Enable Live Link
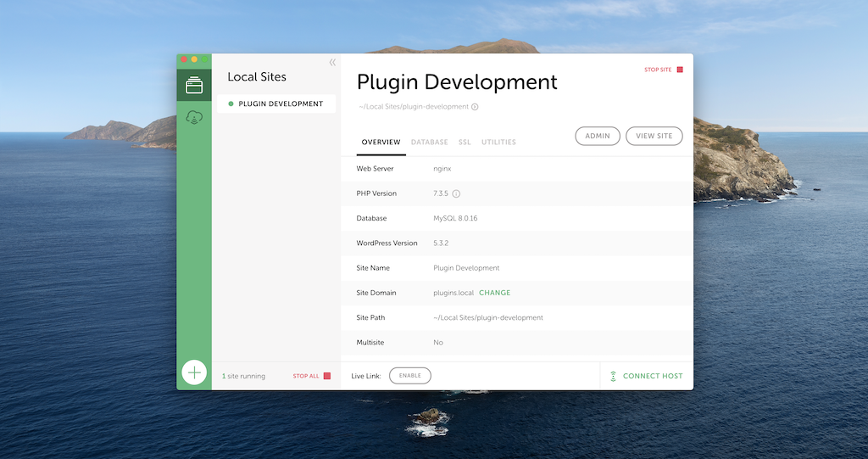Viewport: 868px width, 459px height. pyautogui.click(x=409, y=375)
